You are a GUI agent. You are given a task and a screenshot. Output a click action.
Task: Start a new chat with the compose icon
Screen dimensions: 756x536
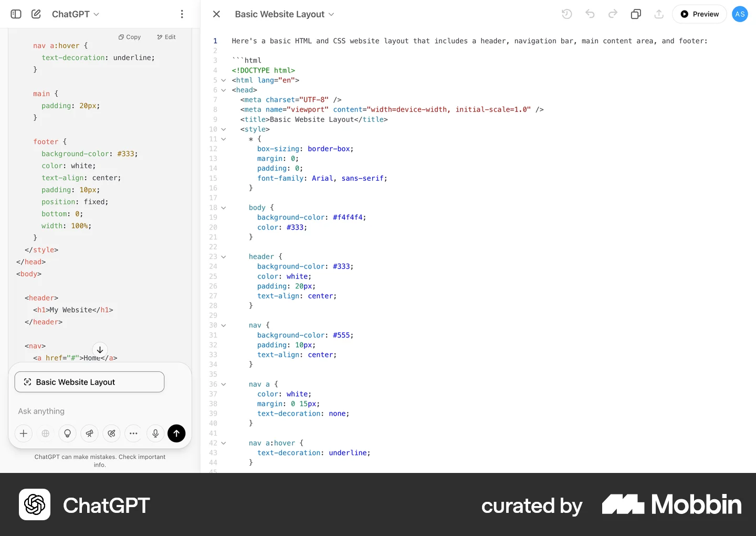(x=36, y=14)
